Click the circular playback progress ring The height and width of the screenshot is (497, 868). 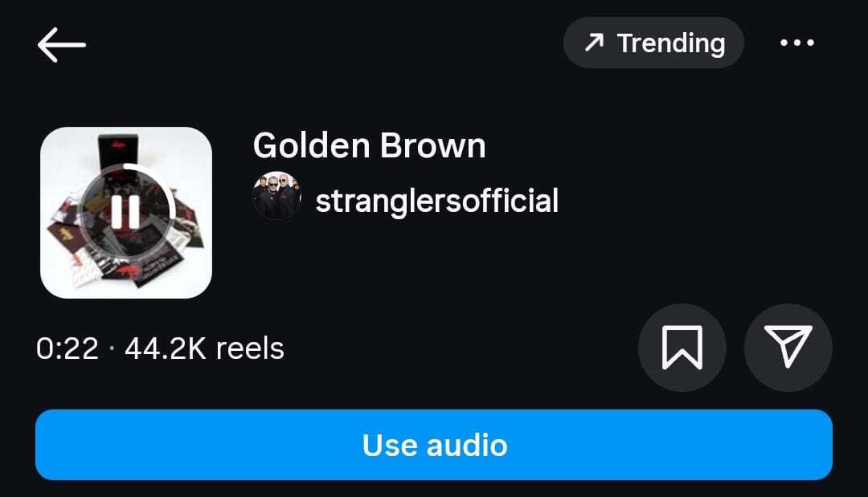pyautogui.click(x=126, y=212)
